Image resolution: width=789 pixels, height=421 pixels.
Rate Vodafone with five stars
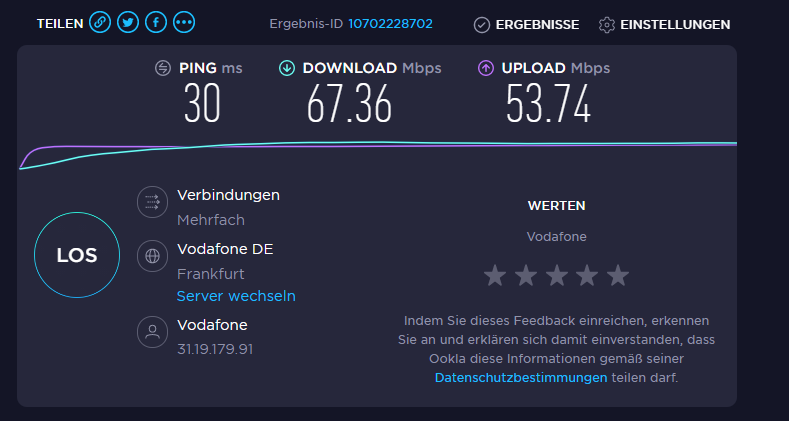(618, 276)
